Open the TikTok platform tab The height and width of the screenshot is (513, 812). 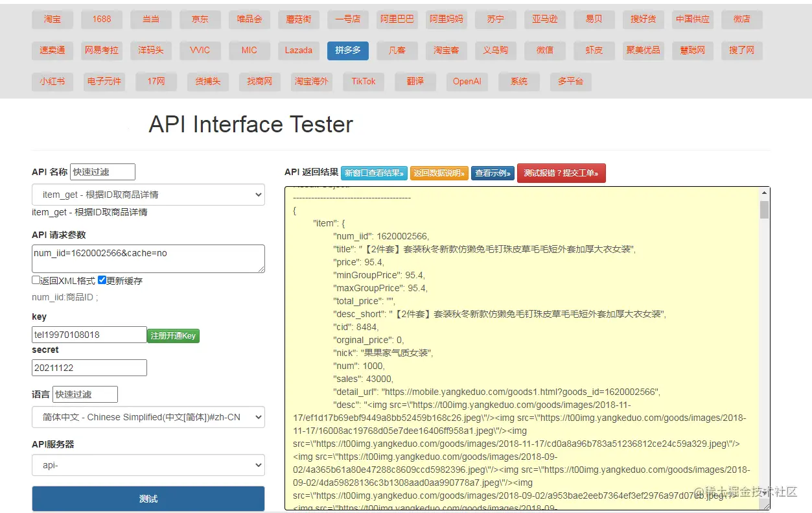pyautogui.click(x=364, y=82)
